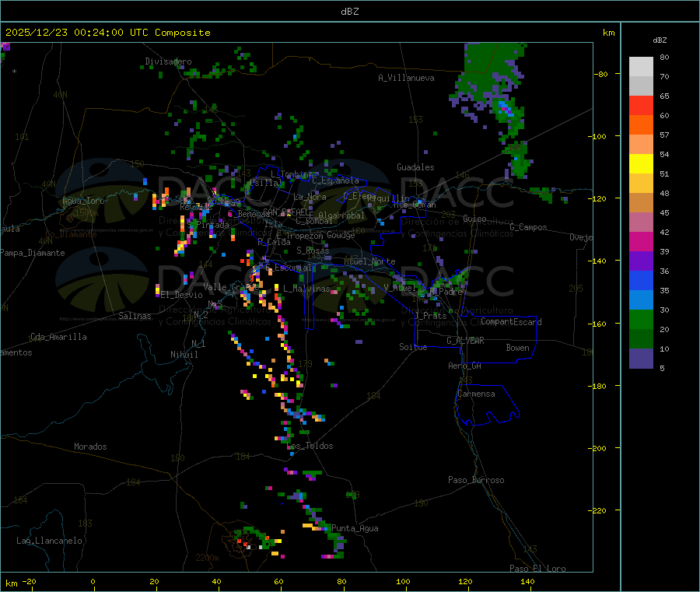Click the timestamp '2025/12/23 00:24:00 UTC Composite'

[107, 33]
